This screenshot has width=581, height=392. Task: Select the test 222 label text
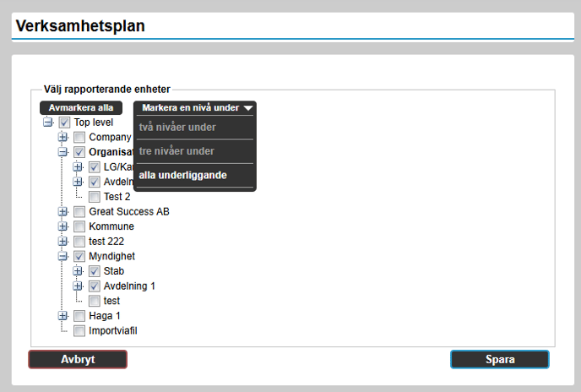point(106,242)
